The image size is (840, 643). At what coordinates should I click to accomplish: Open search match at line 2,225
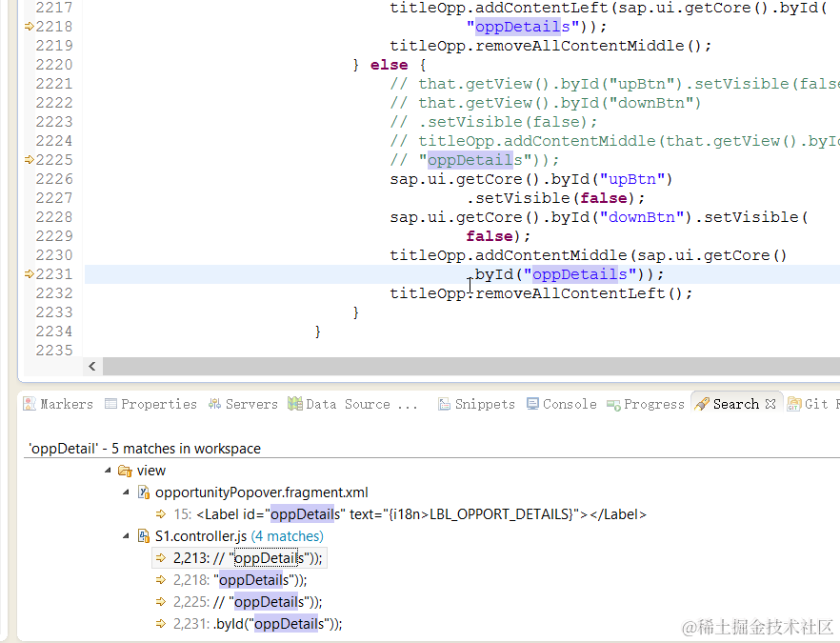[248, 602]
